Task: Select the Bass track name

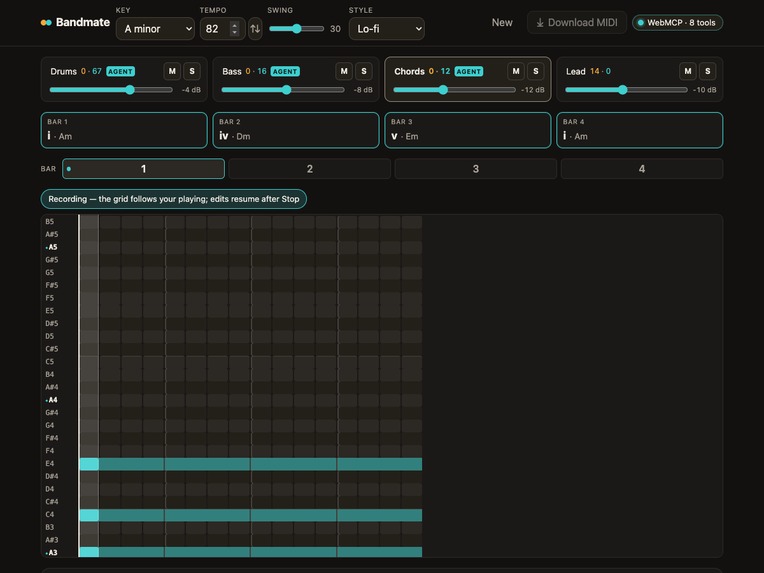Action: click(232, 71)
